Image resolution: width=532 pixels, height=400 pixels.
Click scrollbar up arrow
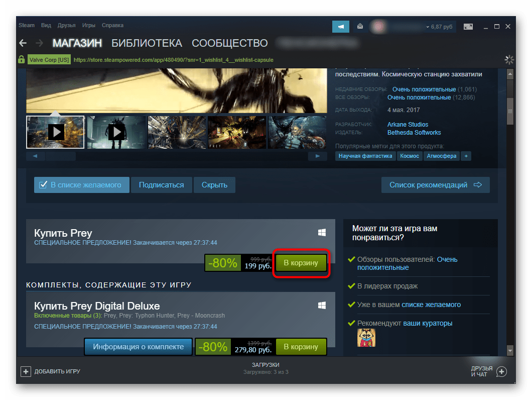(x=510, y=74)
